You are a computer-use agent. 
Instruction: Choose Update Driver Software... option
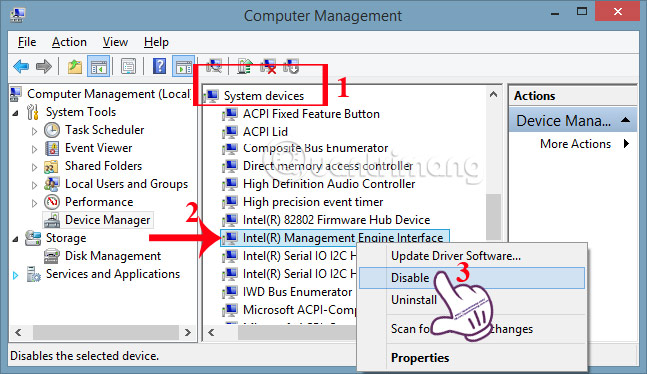456,256
